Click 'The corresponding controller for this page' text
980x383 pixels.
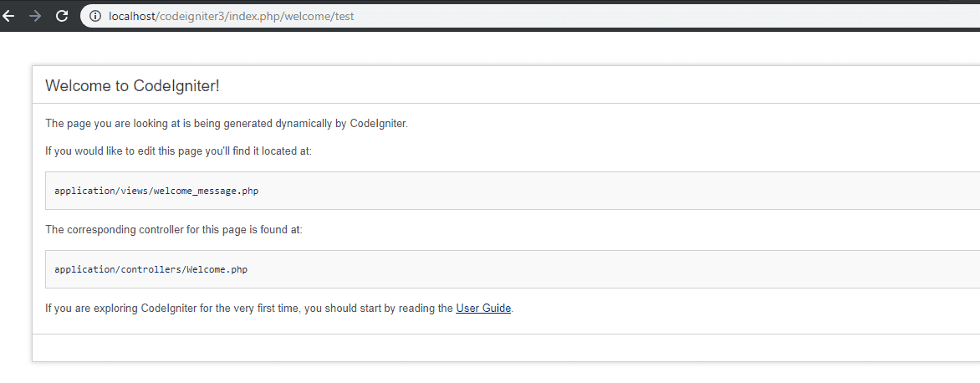click(174, 229)
